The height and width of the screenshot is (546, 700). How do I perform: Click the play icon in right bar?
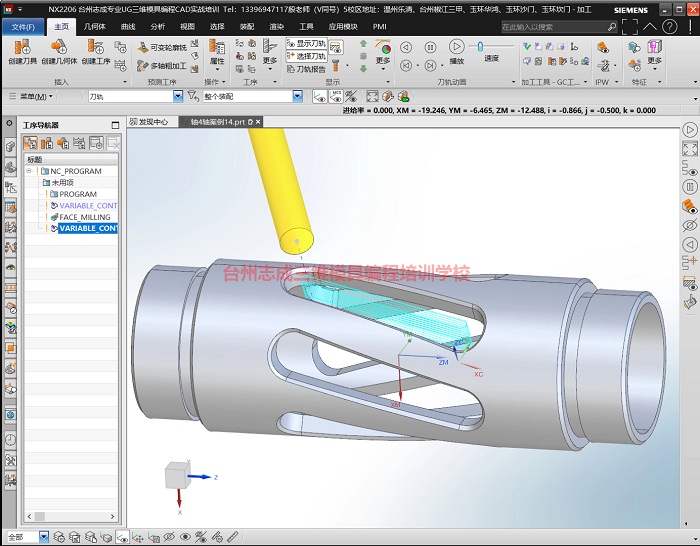690,130
